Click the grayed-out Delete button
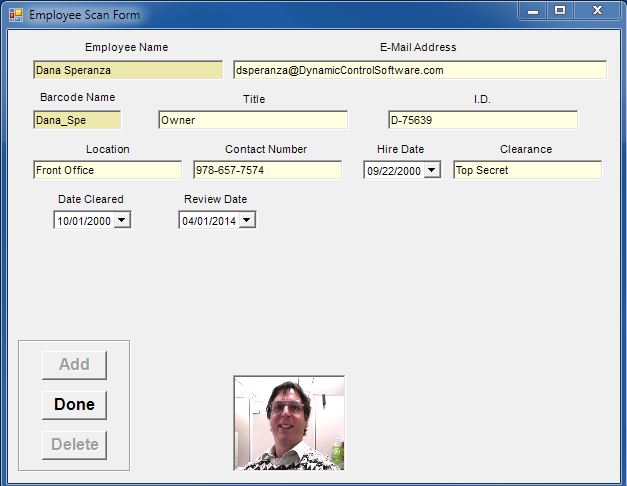Viewport: 627px width, 486px height. pos(74,445)
